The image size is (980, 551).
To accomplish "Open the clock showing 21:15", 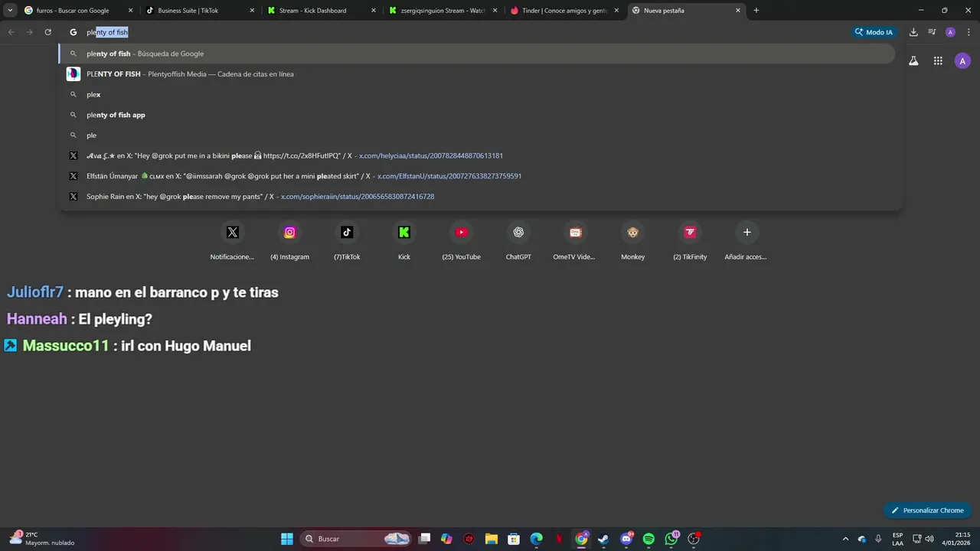I will pos(957,539).
